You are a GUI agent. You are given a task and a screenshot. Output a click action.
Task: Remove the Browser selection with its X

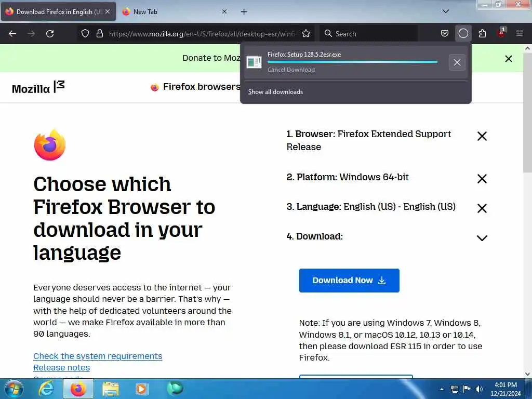coord(482,136)
